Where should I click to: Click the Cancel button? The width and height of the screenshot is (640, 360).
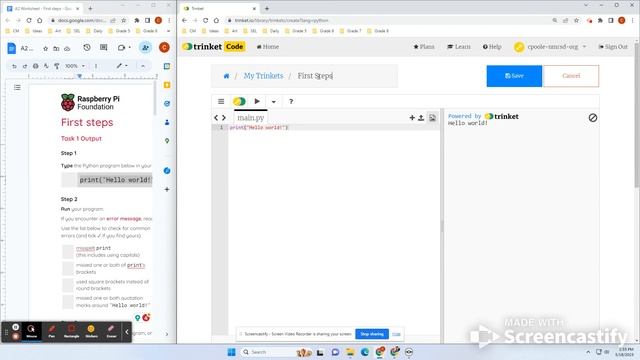[571, 76]
